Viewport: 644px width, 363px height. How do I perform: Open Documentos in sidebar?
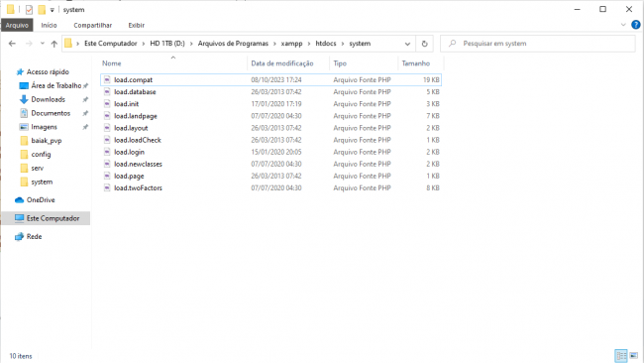(51, 113)
